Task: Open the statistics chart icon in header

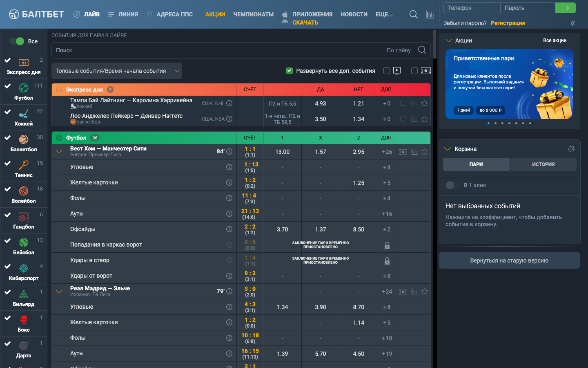Action: pyautogui.click(x=430, y=14)
